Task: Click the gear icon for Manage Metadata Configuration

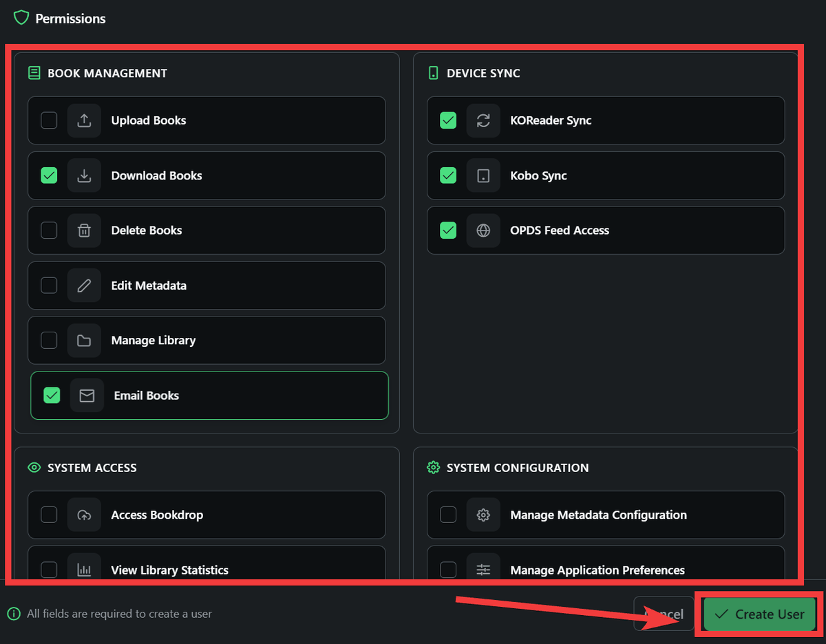Action: (x=483, y=515)
